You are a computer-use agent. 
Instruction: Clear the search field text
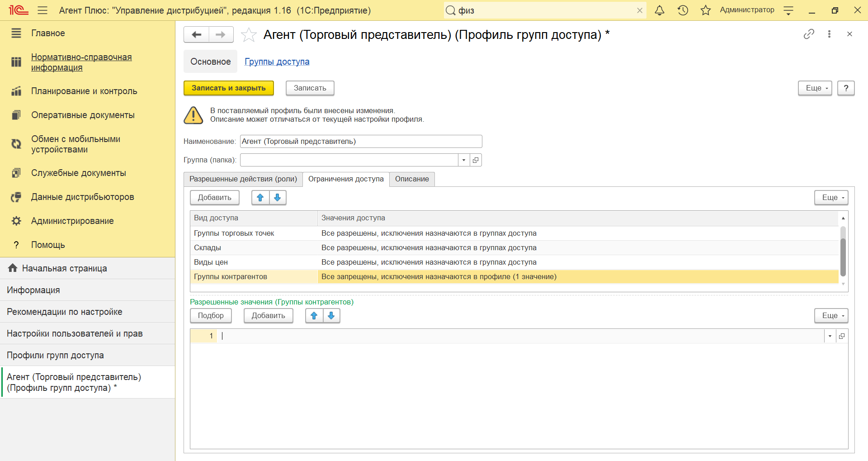coord(640,10)
